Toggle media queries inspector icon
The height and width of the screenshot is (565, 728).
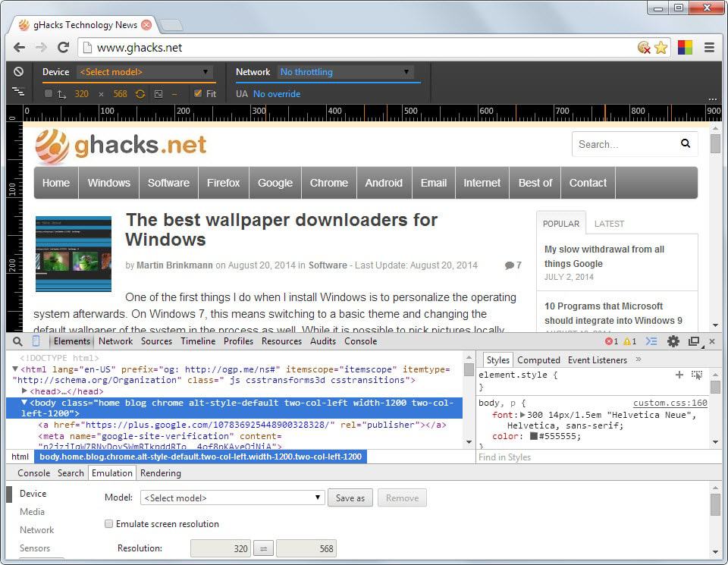coord(18,92)
